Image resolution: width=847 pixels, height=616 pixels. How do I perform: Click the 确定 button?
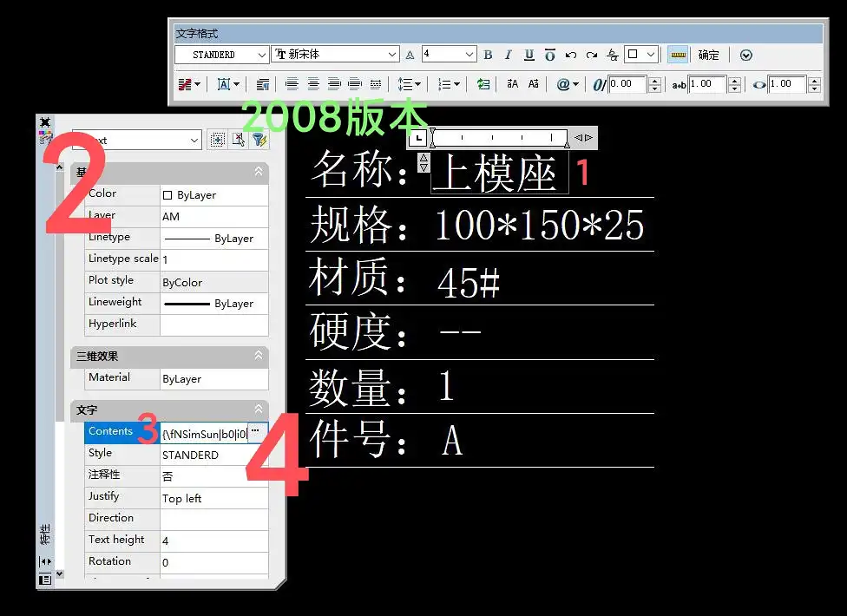click(x=709, y=55)
